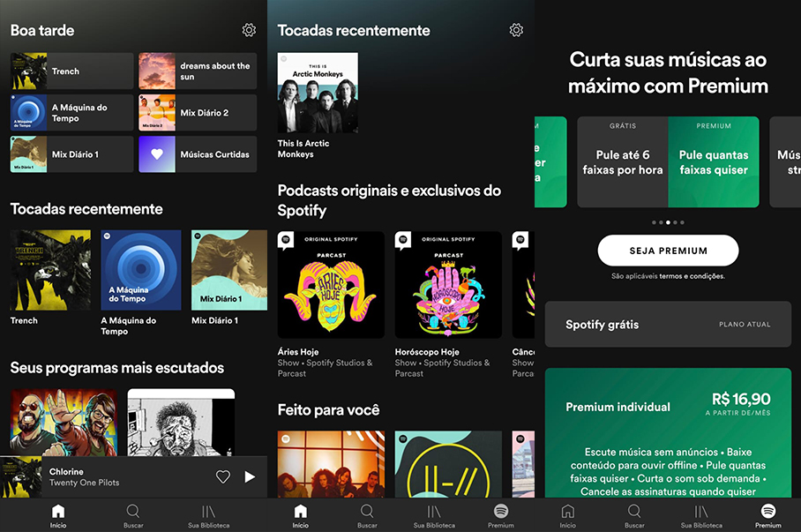
Task: Open termos e condições link
Action: click(x=692, y=276)
